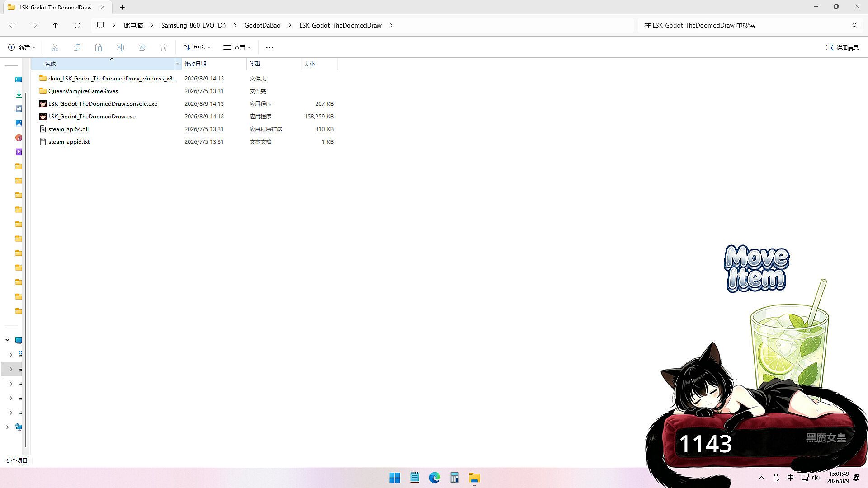Launch Microsoft Edge from the taskbar
Image resolution: width=868 pixels, height=488 pixels.
coord(434,478)
